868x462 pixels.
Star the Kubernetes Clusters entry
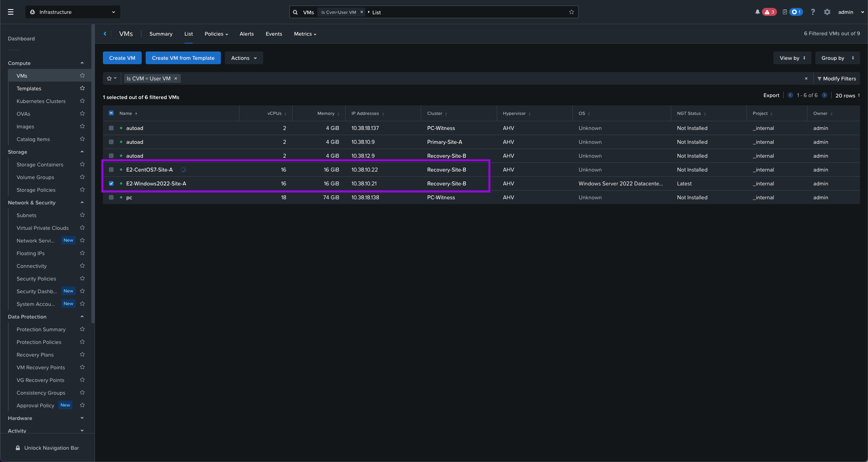coord(82,101)
